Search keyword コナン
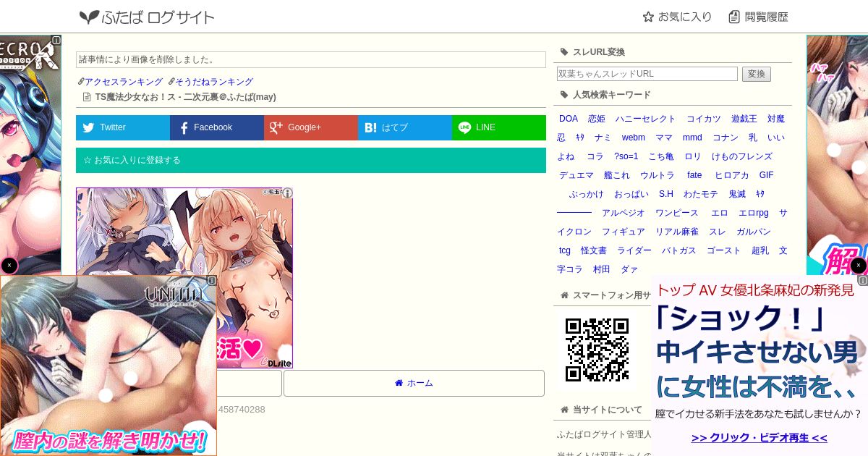The width and height of the screenshot is (868, 456). click(726, 138)
